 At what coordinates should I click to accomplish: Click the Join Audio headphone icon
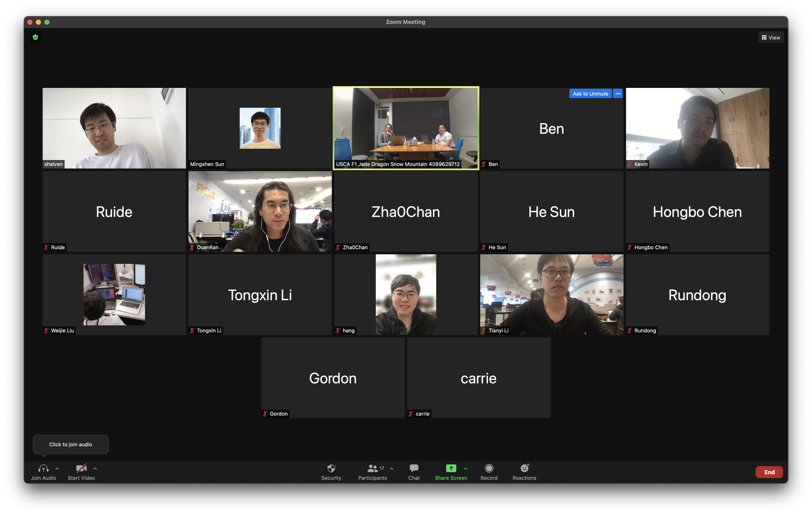(43, 468)
